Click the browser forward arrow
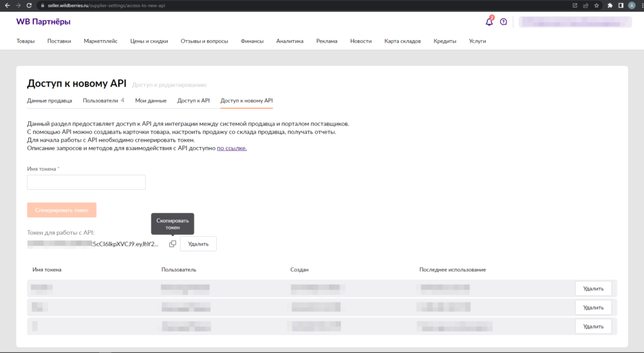The height and width of the screenshot is (353, 644). pyautogui.click(x=18, y=5)
